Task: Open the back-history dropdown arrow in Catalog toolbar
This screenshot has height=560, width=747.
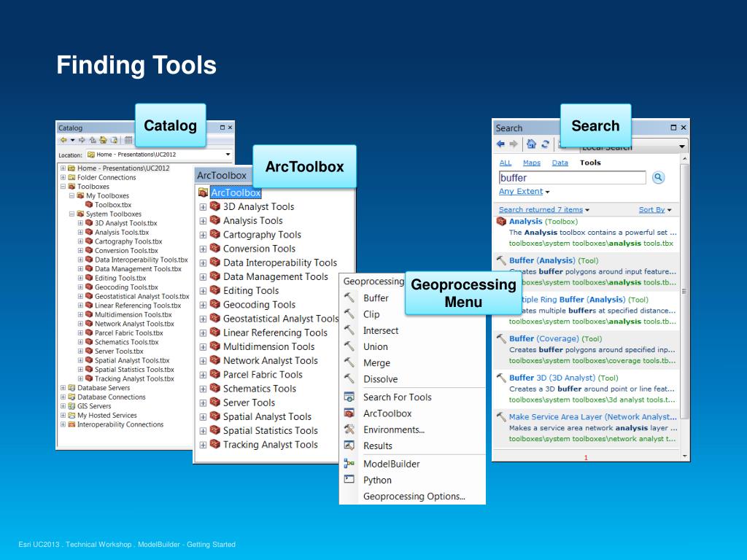Action: click(x=72, y=140)
